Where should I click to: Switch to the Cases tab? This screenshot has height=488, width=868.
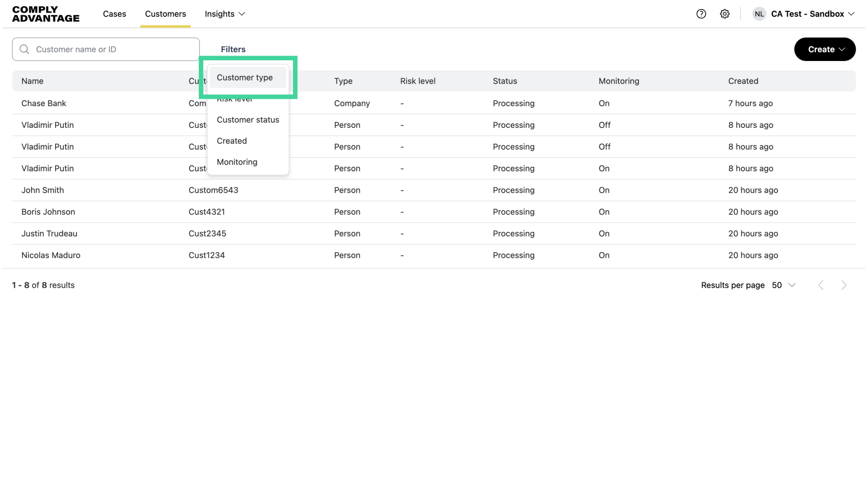(x=114, y=14)
